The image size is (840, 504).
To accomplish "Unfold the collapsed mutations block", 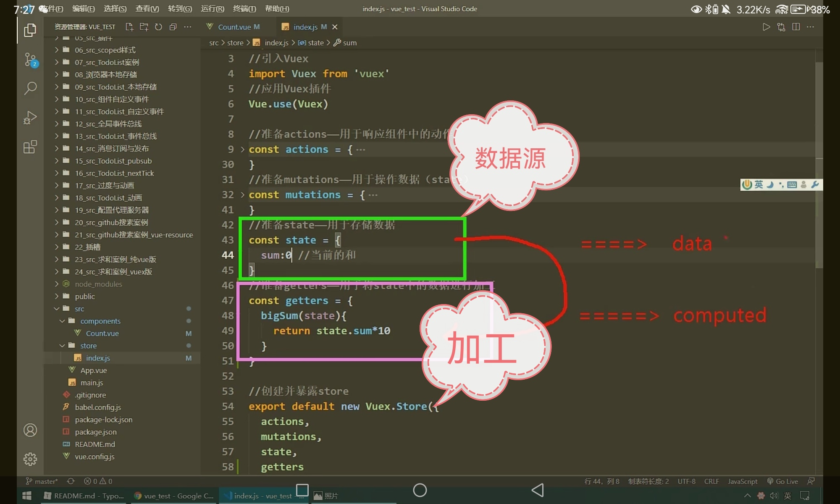I will coord(242,195).
